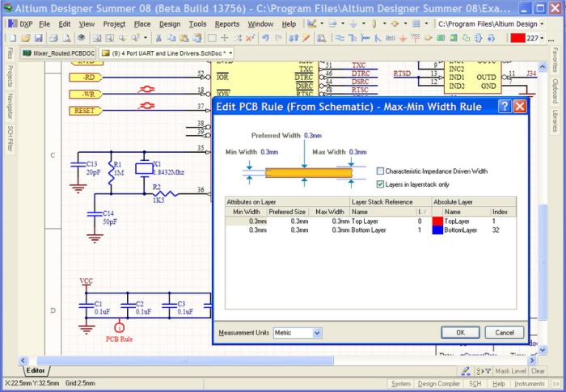Viewport: 566px width, 392px height.
Task: Open the Place menu
Action: (x=142, y=24)
